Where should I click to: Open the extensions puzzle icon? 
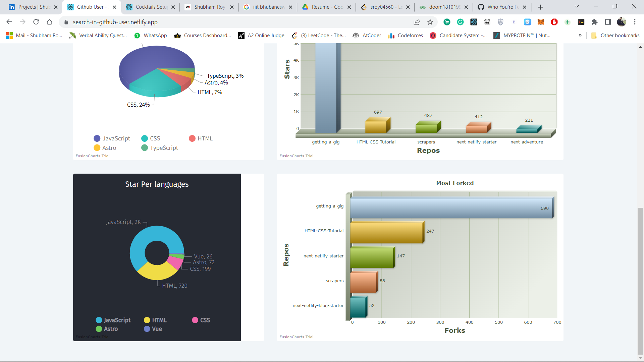coord(594,22)
